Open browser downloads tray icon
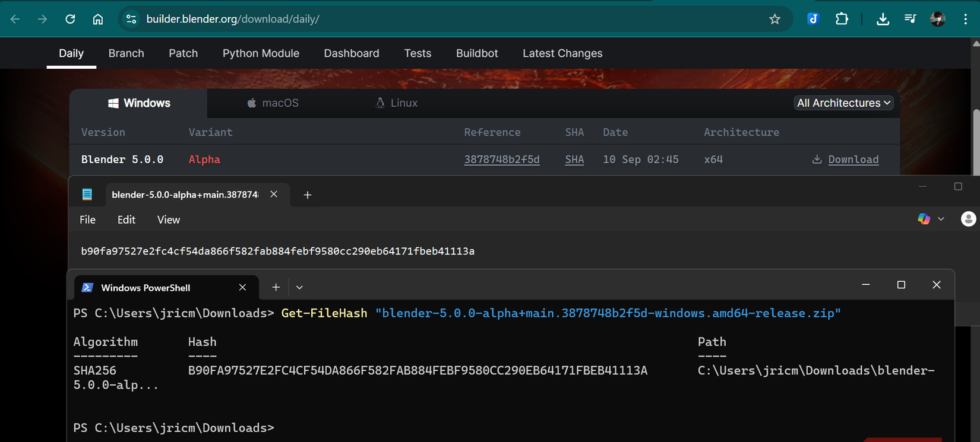This screenshot has width=980, height=442. (883, 19)
